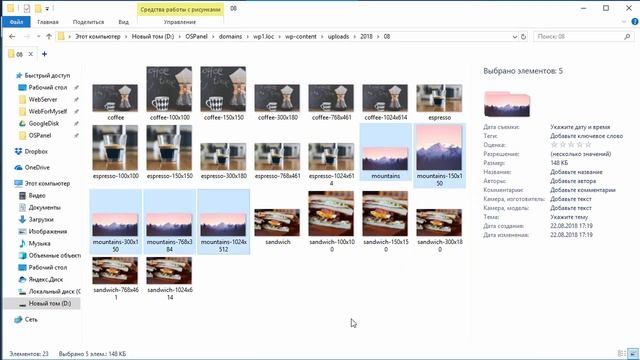This screenshot has width=640, height=360.
Task: Select sandwich-1024x614 thumbnail
Action: point(169,271)
